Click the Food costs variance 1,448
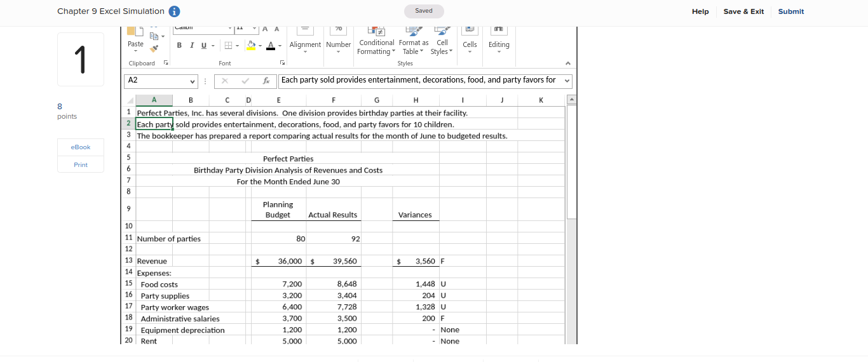Viewport: 868px width, 362px height. [416, 285]
